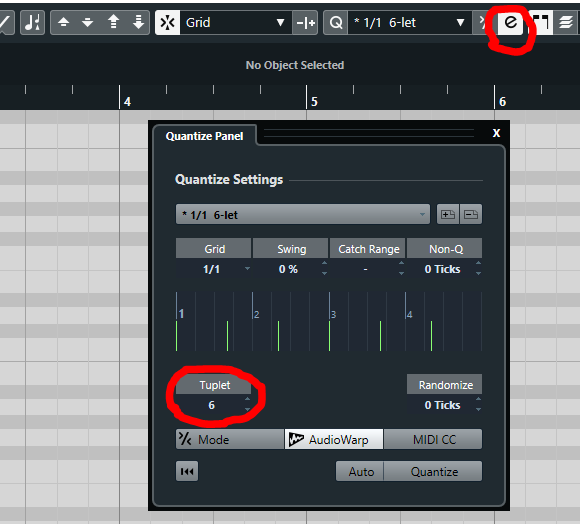The height and width of the screenshot is (524, 580).
Task: Click the Catch Range column header
Action: point(368,249)
